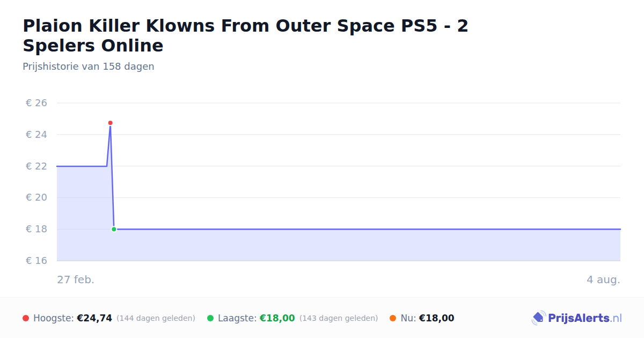The width and height of the screenshot is (644, 338).
Task: Click the 27 feb. start date label
Action: (76, 280)
